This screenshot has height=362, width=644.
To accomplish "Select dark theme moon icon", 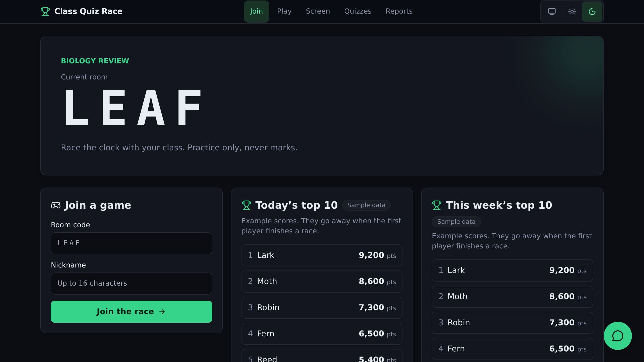I will point(592,12).
